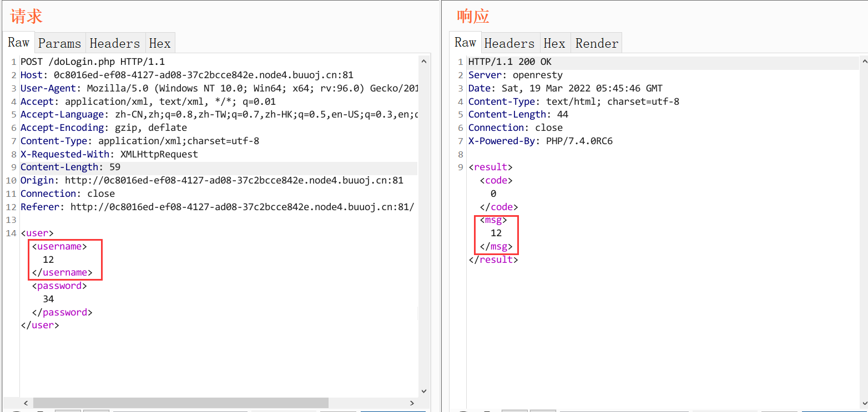Click Server: openresty line
The height and width of the screenshot is (412, 868).
tap(516, 75)
